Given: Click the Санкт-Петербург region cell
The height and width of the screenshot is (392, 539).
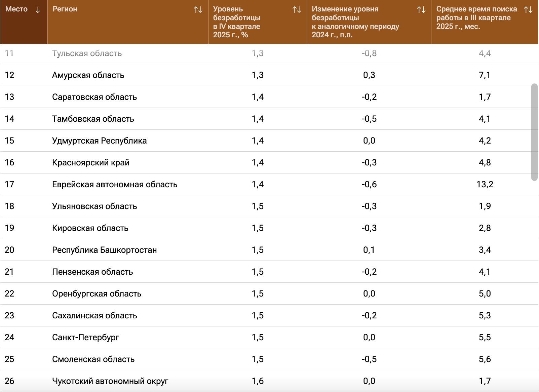Looking at the screenshot, I should 86,338.
